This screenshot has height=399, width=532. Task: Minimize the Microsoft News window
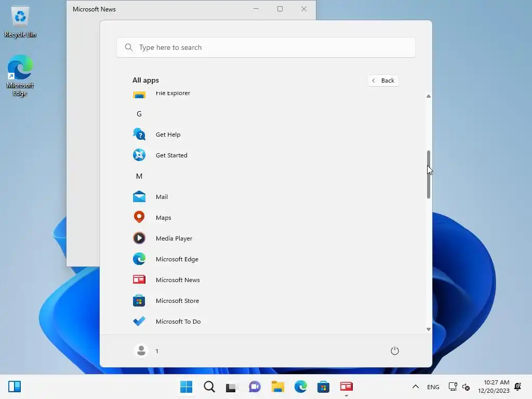256,9
